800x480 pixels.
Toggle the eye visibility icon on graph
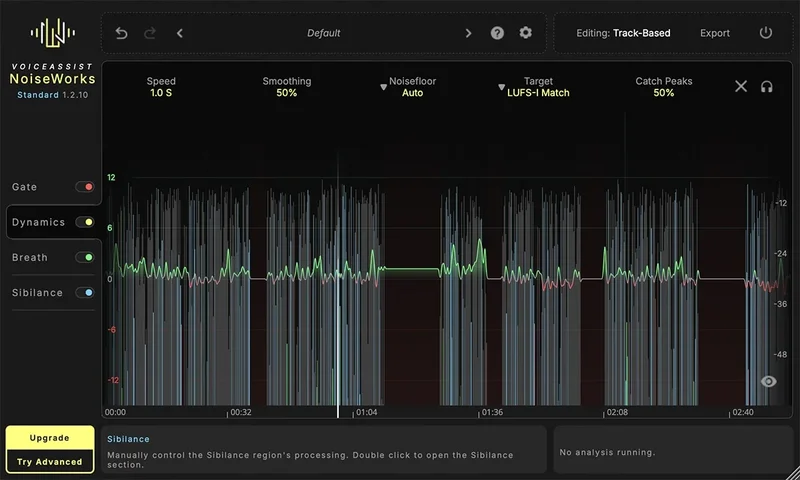pyautogui.click(x=768, y=382)
